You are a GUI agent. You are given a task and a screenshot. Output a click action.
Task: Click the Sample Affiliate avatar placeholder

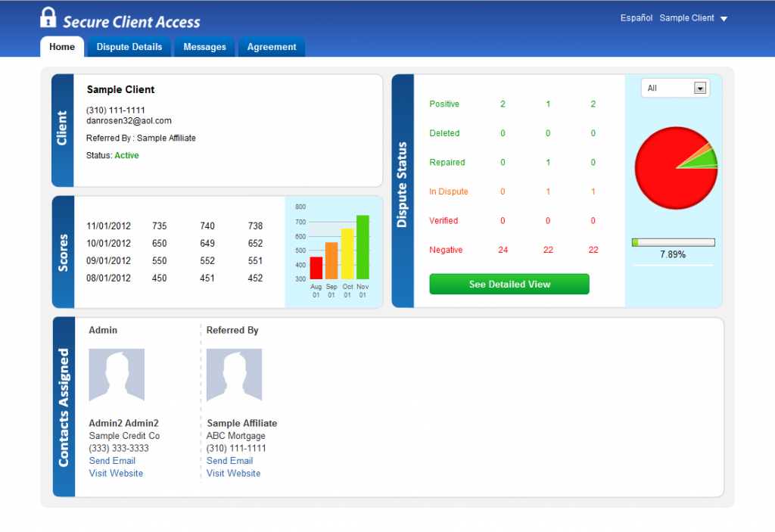pyautogui.click(x=234, y=375)
